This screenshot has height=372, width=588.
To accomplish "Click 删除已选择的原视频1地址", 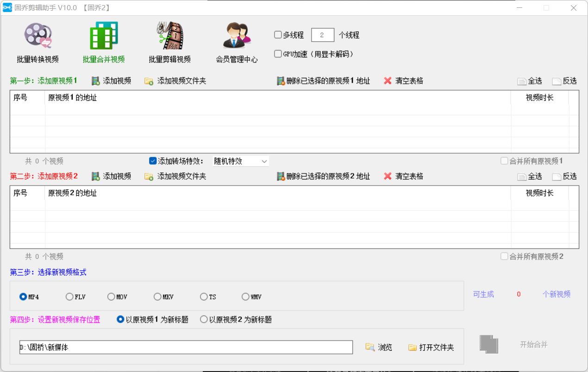I will pyautogui.click(x=324, y=81).
